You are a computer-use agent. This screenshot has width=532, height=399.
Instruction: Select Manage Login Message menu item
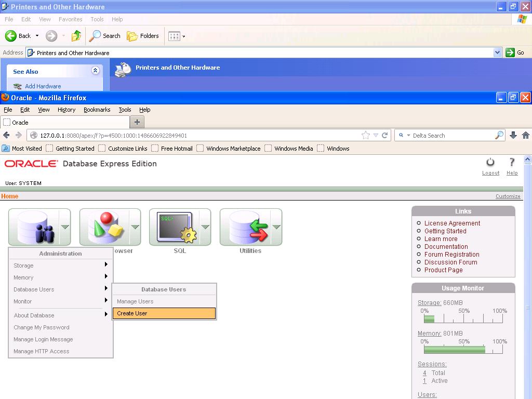click(x=43, y=339)
